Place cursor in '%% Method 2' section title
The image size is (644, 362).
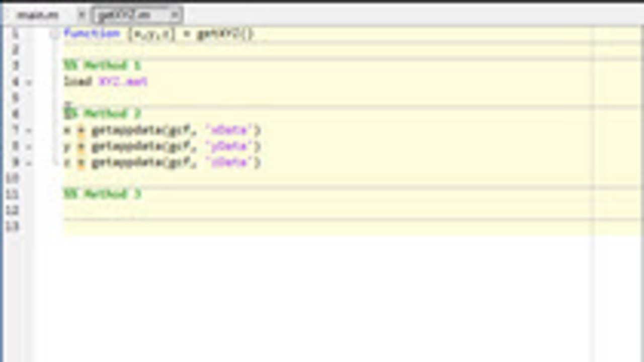point(106,114)
